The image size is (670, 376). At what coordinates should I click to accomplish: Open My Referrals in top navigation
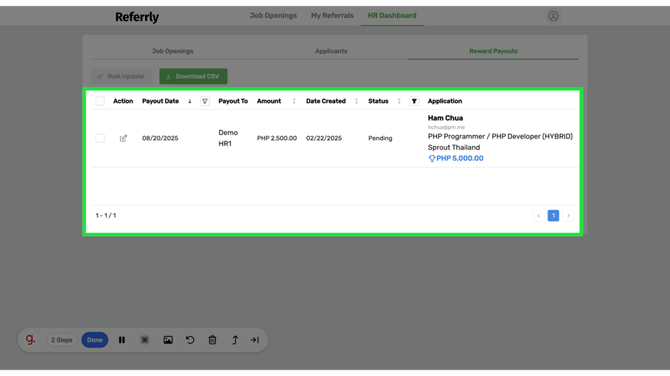[x=332, y=15]
